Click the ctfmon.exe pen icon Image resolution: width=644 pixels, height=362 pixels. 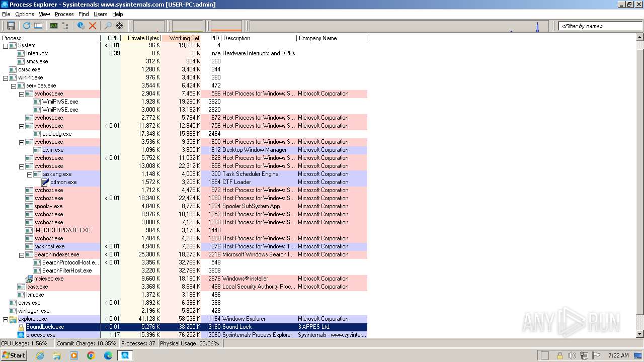(45, 182)
